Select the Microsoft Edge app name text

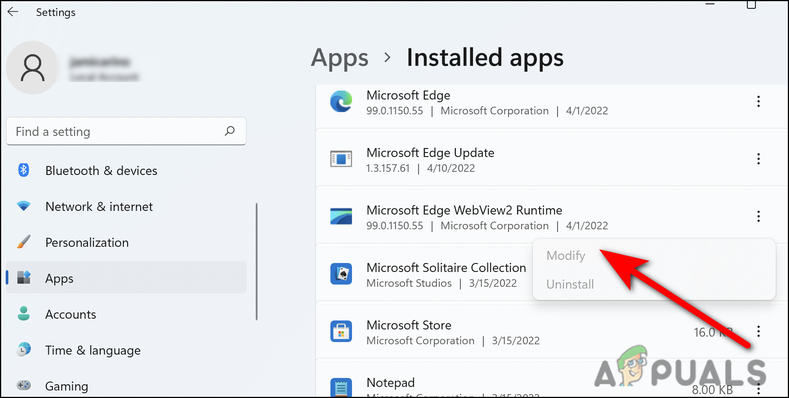click(408, 95)
